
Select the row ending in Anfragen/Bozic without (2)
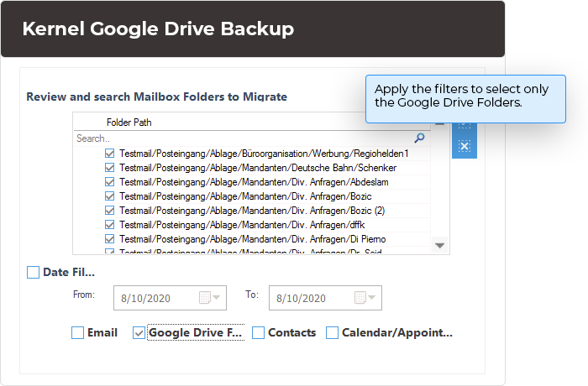(x=245, y=196)
